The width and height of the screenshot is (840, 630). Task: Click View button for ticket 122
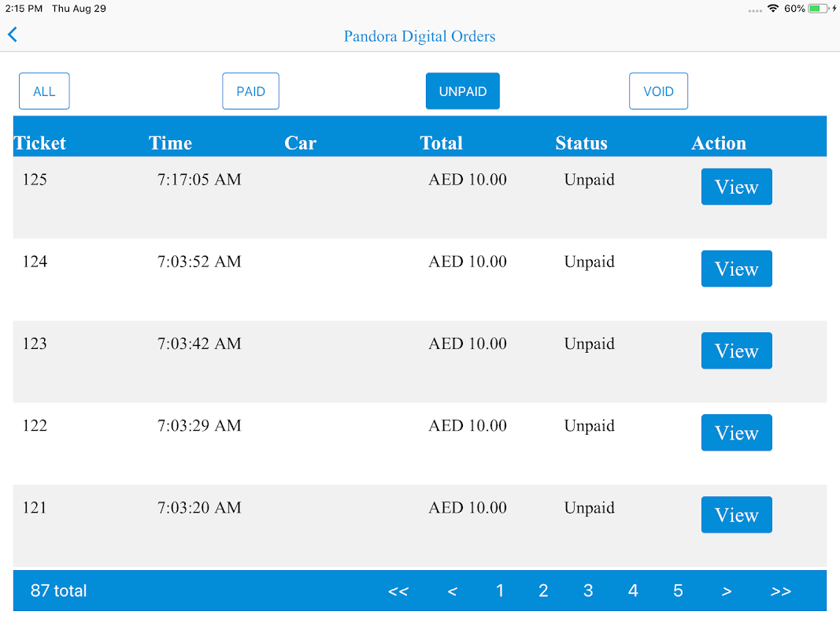click(x=736, y=432)
